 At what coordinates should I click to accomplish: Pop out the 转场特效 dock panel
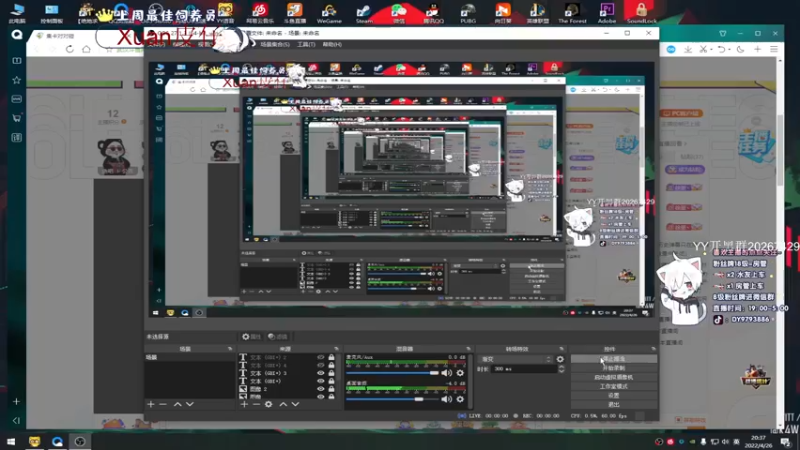[x=561, y=349]
